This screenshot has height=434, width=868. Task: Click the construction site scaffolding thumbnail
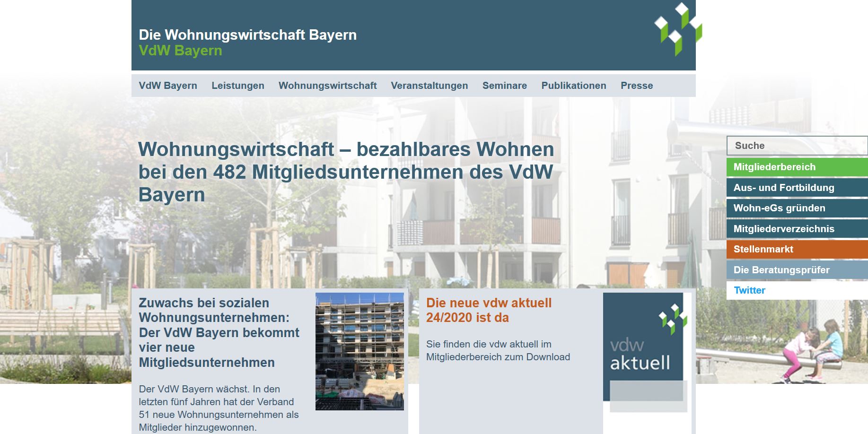coord(359,351)
